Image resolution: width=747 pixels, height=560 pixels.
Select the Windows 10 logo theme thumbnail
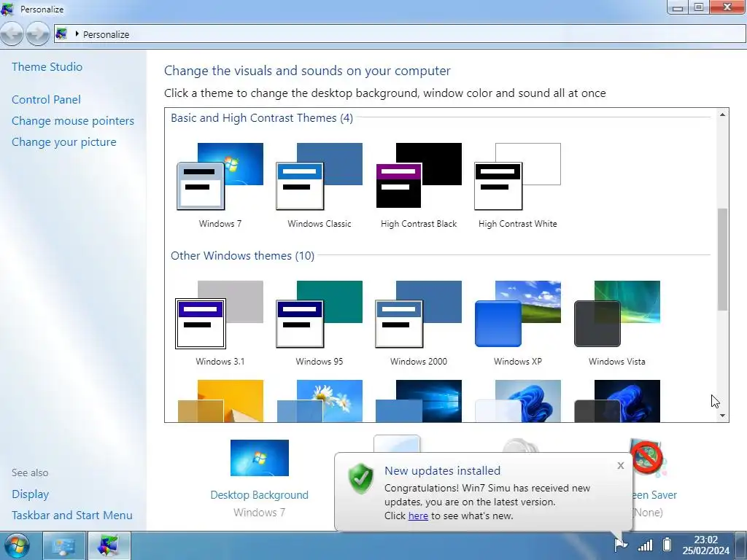[419, 401]
